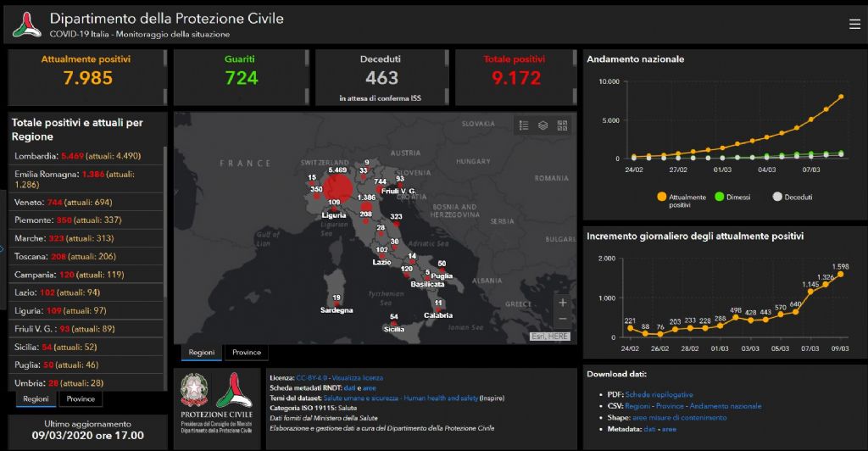Open the map layers icon
This screenshot has height=451, width=868.
coord(543,125)
